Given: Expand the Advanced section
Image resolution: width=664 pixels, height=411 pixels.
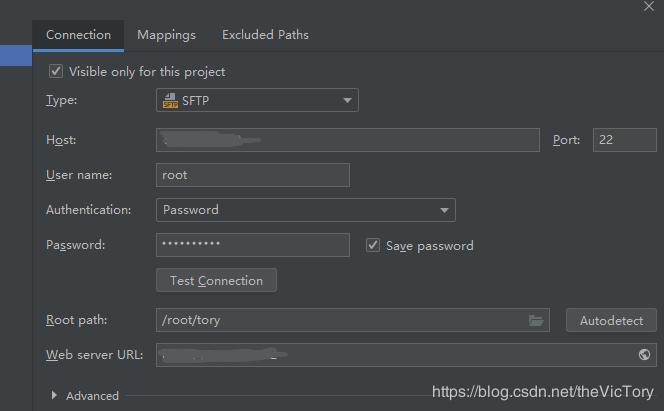Looking at the screenshot, I should pos(54,395).
